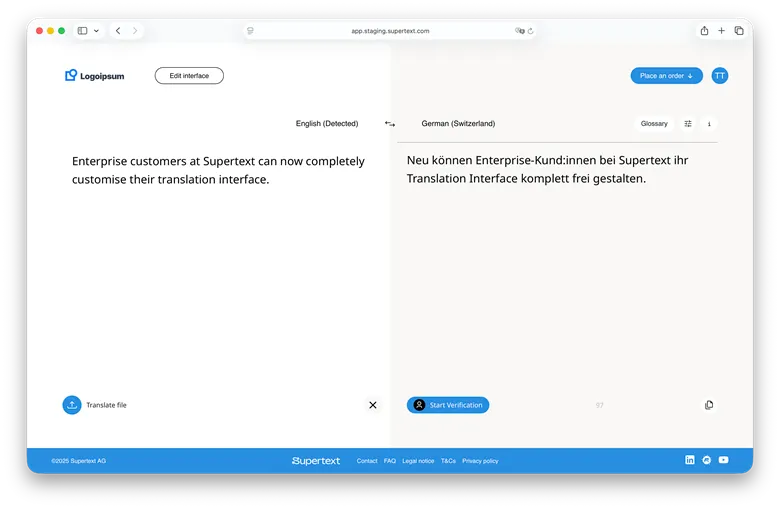Open the Place an order dropdown

click(666, 76)
